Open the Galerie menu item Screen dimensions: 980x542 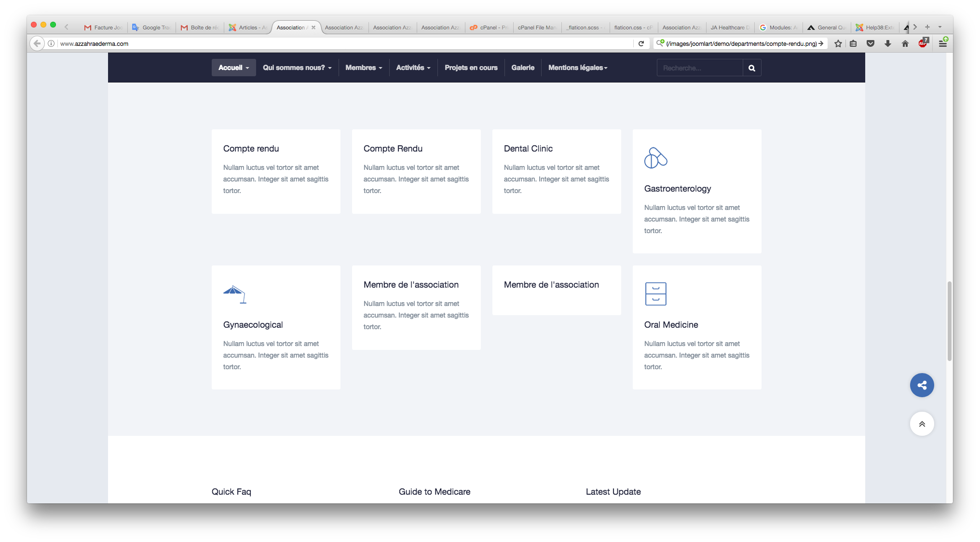523,68
